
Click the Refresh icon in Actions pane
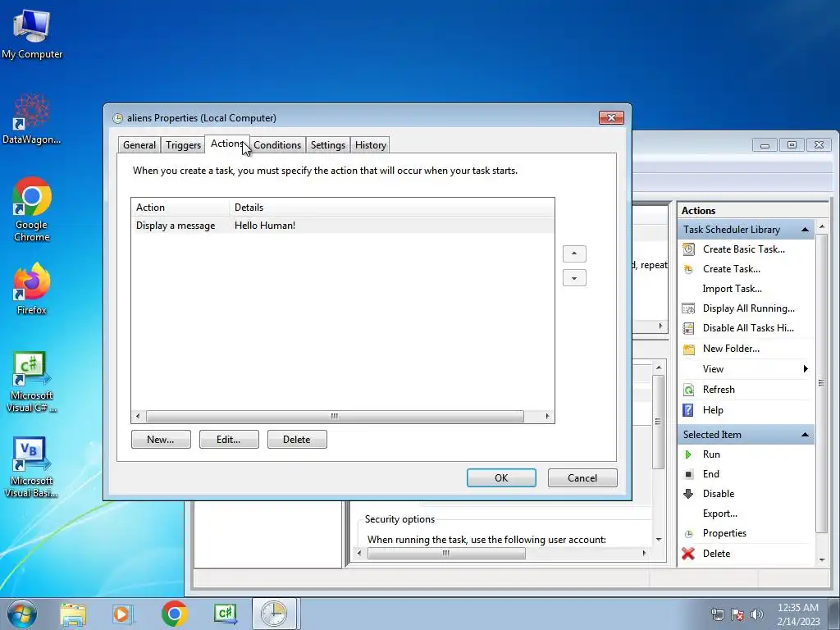point(688,390)
